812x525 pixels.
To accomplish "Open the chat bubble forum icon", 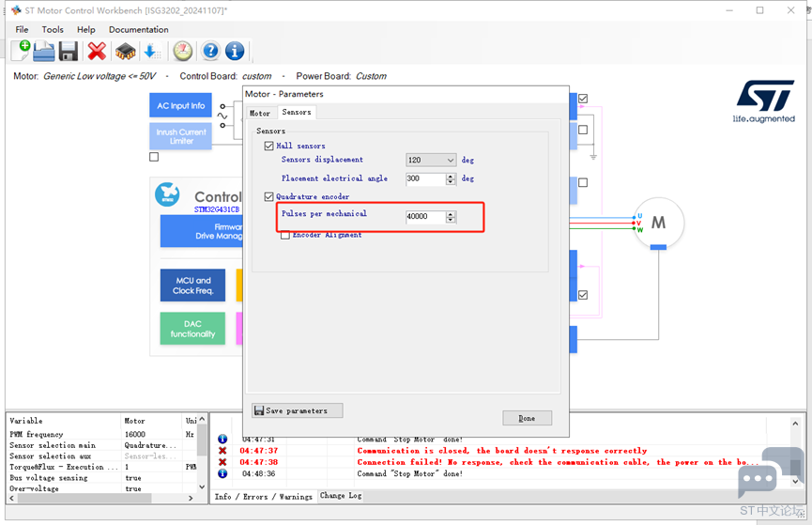I will click(x=771, y=472).
